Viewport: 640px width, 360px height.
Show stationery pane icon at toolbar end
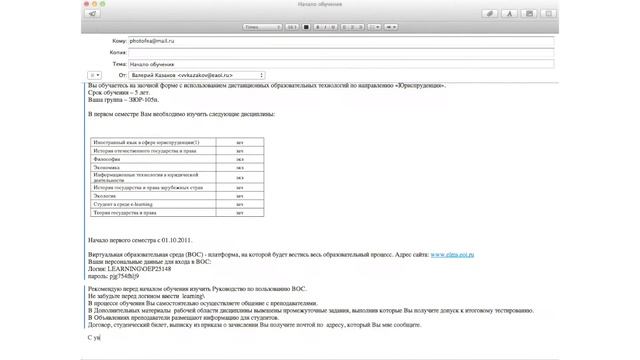click(549, 13)
